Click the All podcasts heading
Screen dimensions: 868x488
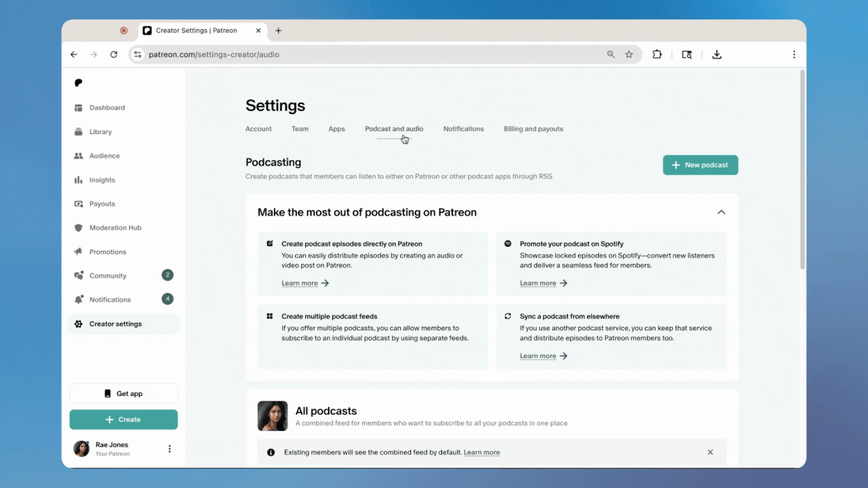tap(326, 411)
